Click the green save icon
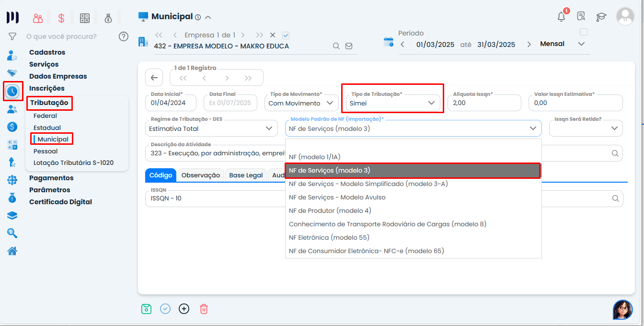Screen dimensions: 644x326 point(146,309)
